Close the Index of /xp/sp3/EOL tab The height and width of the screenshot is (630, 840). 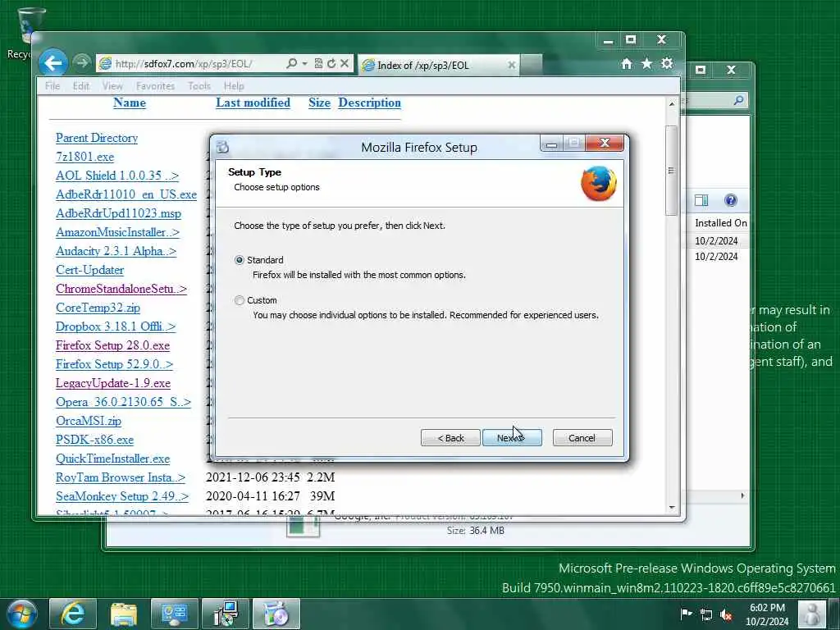coord(512,65)
